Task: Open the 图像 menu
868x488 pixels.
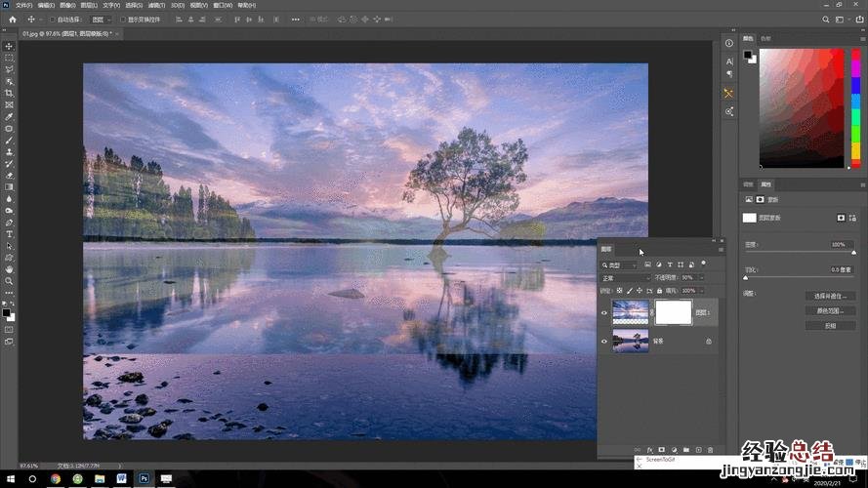Action: 66,5
